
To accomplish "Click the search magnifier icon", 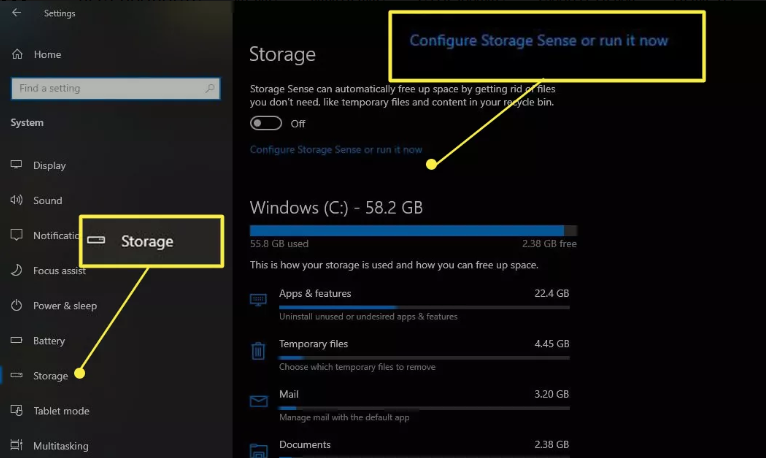I will pyautogui.click(x=210, y=88).
